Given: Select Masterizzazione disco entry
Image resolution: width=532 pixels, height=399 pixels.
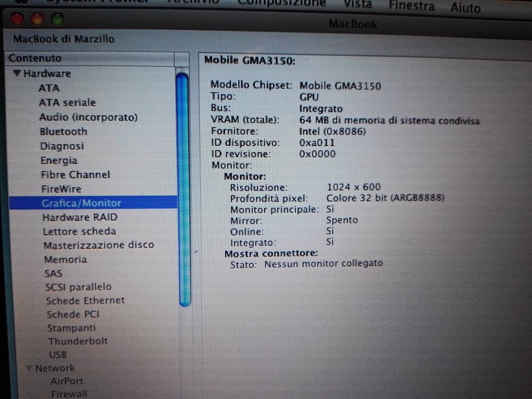Looking at the screenshot, I should (99, 245).
